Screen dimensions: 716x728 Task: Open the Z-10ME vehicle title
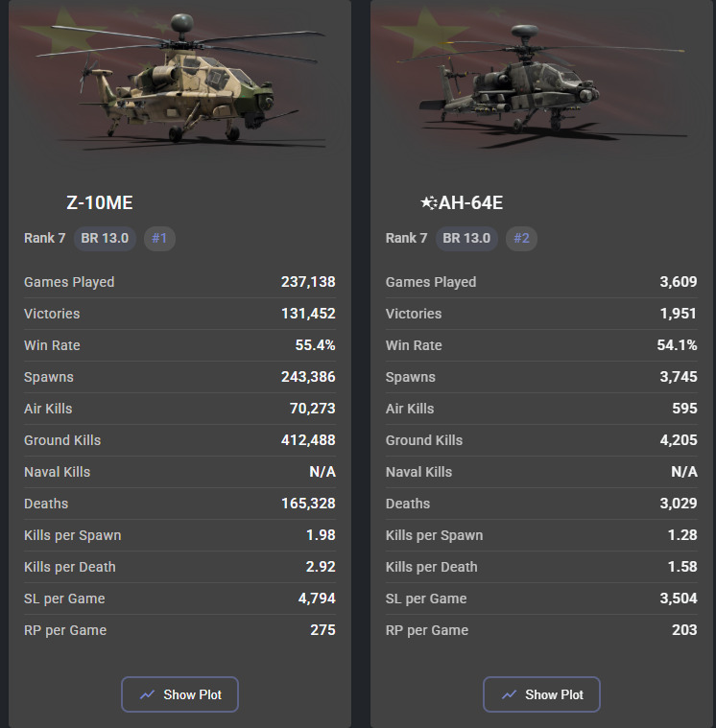pyautogui.click(x=100, y=202)
